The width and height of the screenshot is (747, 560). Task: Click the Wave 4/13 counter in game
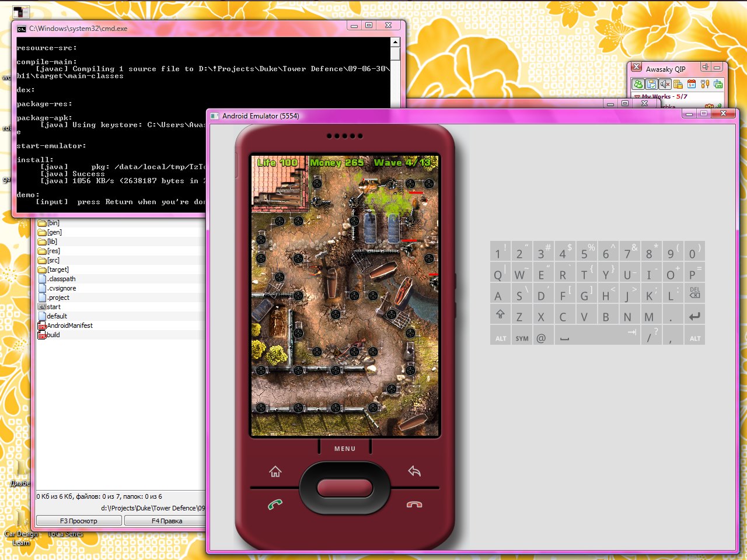click(x=403, y=163)
